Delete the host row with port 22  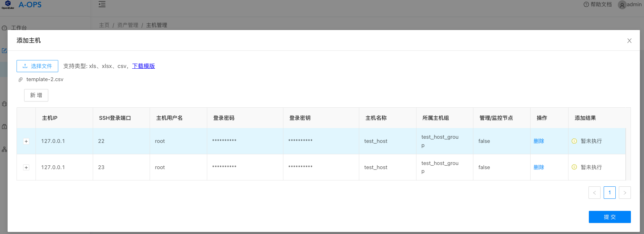coord(539,141)
